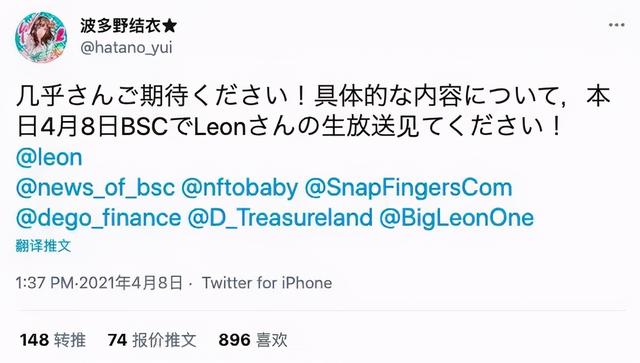View the 74 报价推文 quote tweets
The height and width of the screenshot is (363, 640).
click(152, 340)
